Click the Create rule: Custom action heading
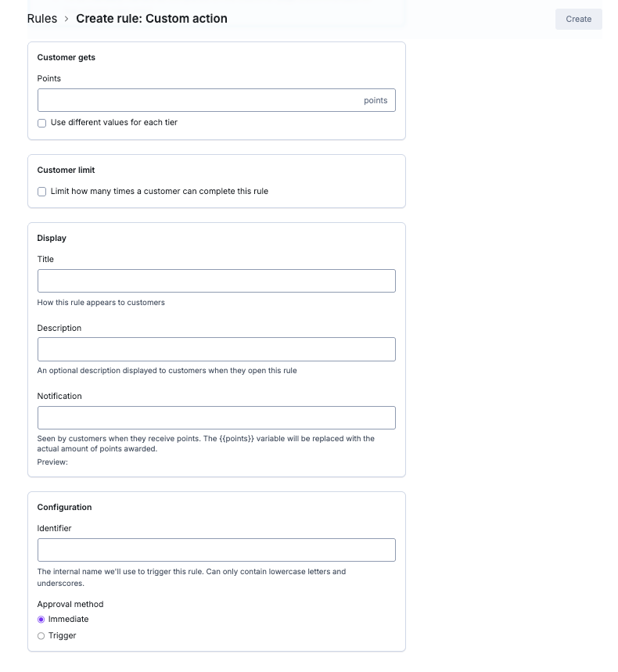This screenshot has height=672, width=618. tap(152, 19)
